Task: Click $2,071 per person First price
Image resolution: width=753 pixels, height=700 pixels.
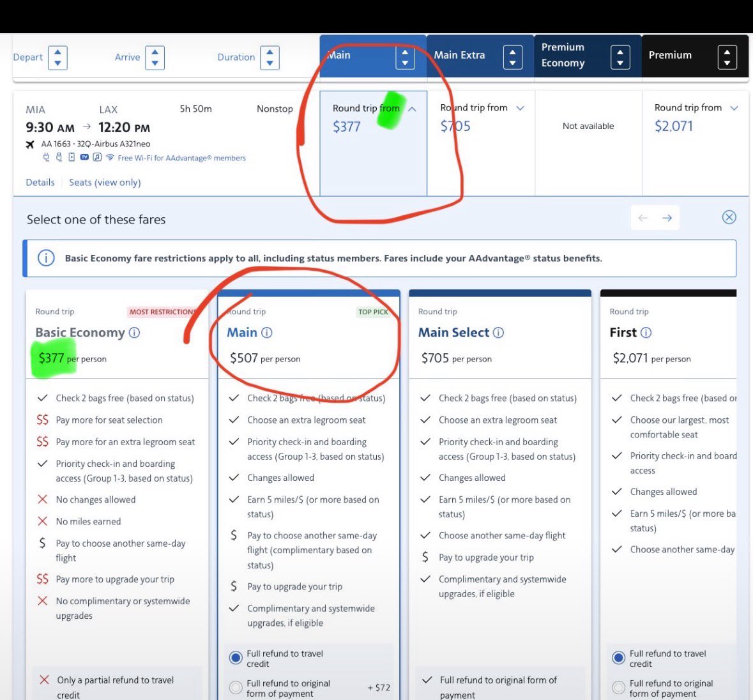Action: point(651,358)
